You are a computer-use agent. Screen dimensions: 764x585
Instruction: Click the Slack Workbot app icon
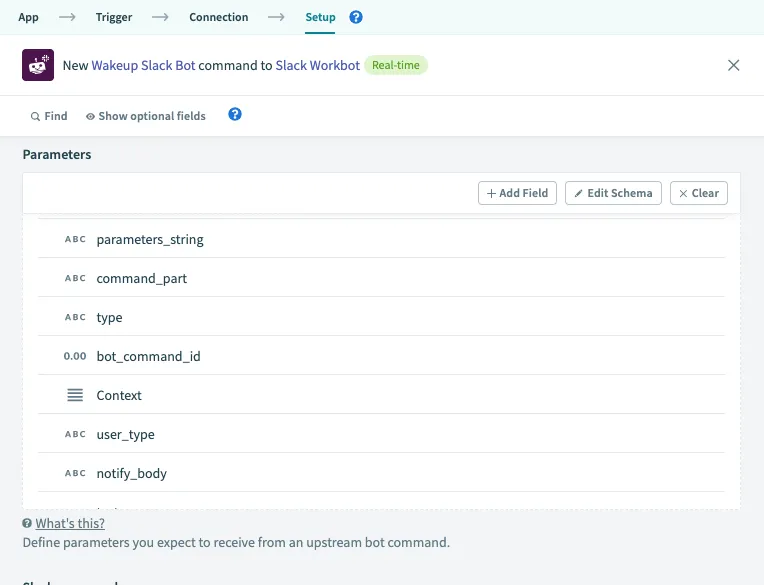38,65
